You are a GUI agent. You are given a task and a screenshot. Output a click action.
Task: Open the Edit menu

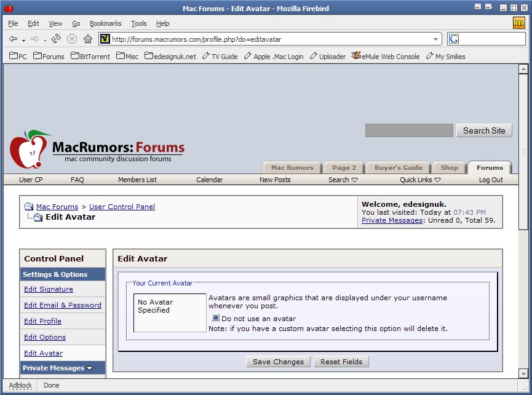click(x=33, y=23)
